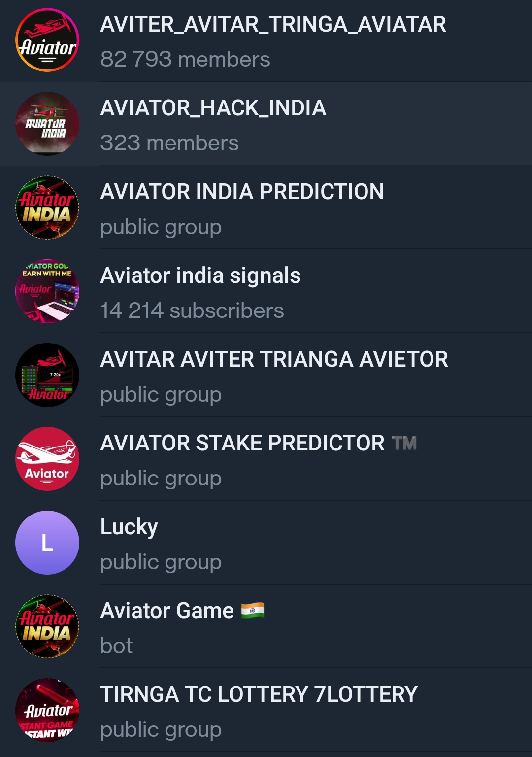
Task: Select the AVITAR AVITER TRIANGA AVIETOR title
Action: point(274,359)
